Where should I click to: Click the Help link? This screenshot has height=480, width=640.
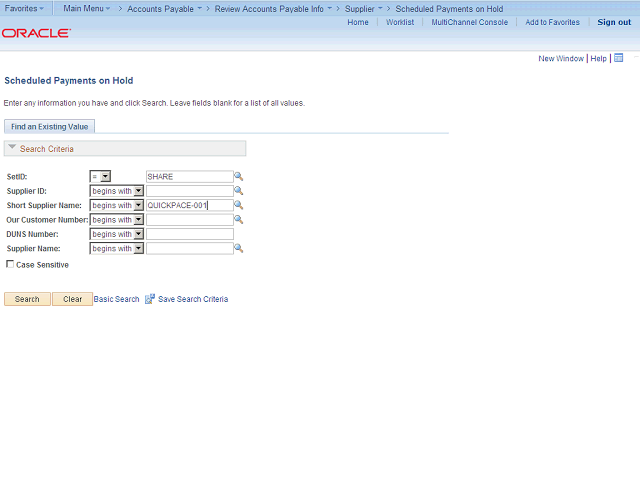point(598,58)
